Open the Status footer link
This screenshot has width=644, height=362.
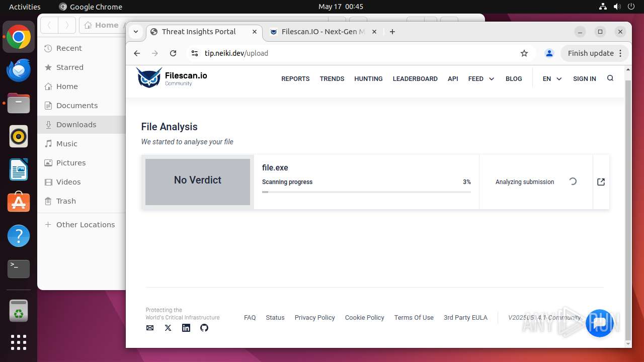(275, 318)
